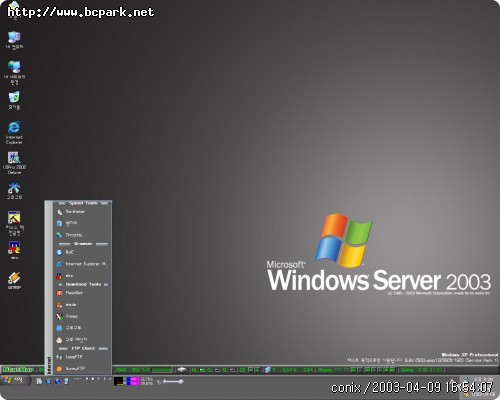The height and width of the screenshot is (400, 500).
Task: Click the first quick launch icon beside Start
Action: 39,381
